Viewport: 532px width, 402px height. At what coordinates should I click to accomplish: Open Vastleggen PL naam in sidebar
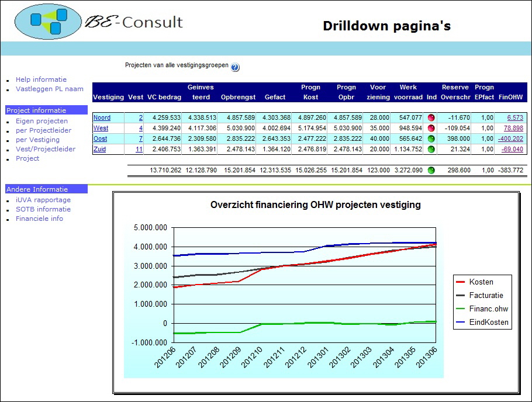(x=49, y=89)
